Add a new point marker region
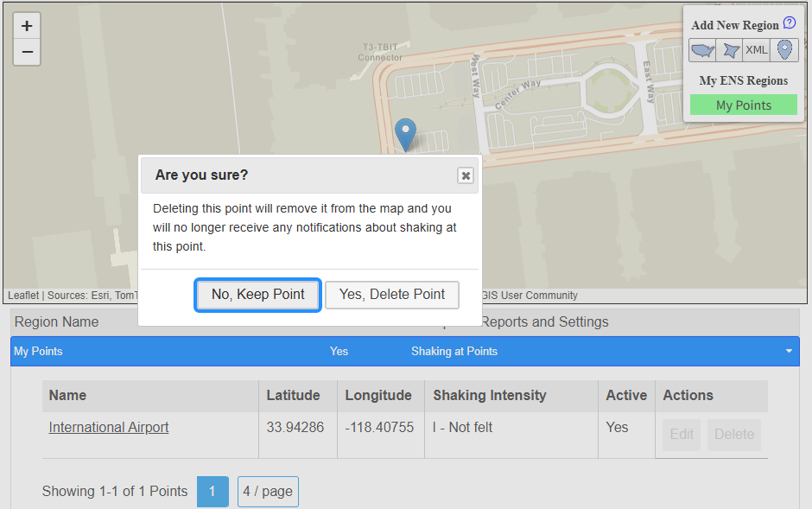This screenshot has height=509, width=812. (784, 50)
